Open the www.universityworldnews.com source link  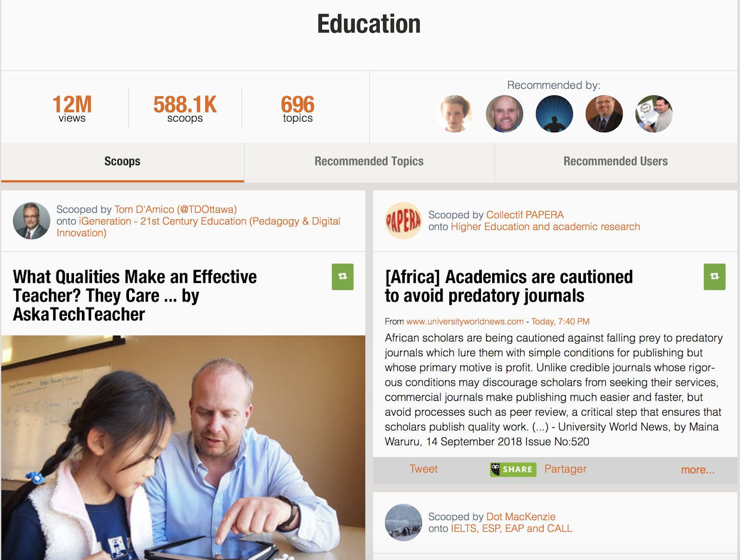465,321
